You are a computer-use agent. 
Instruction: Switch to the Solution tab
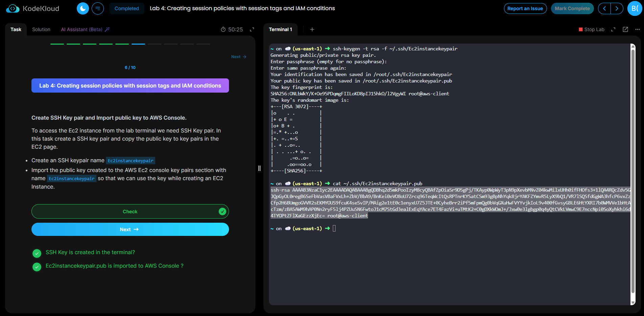[41, 29]
